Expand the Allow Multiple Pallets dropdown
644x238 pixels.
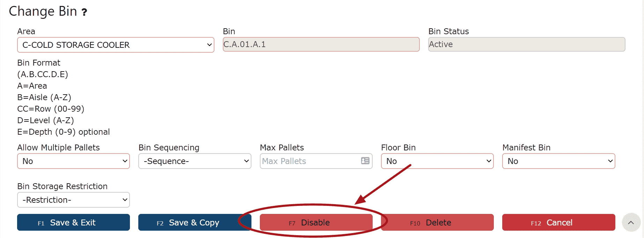[73, 161]
